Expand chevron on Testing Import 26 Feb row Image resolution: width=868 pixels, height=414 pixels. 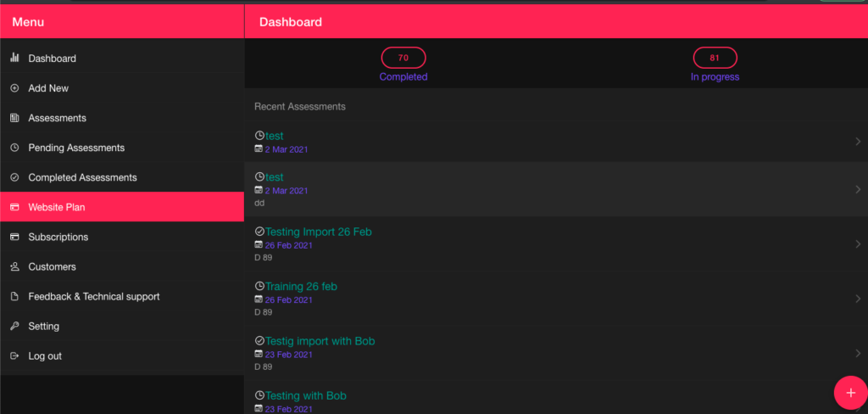(858, 243)
